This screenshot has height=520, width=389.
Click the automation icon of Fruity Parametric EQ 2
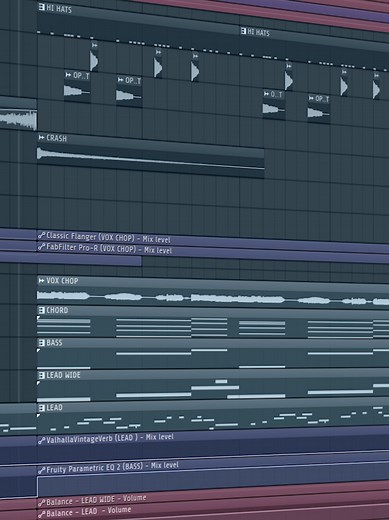tap(42, 471)
